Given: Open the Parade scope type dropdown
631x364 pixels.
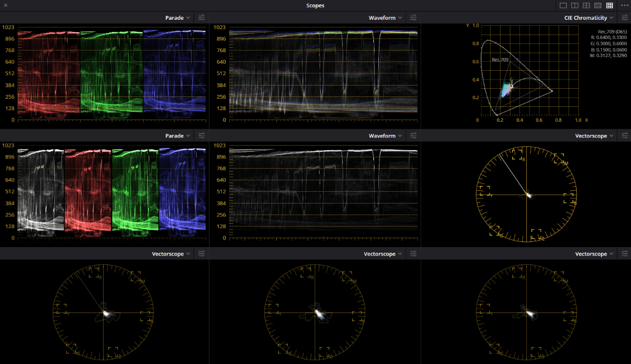Looking at the screenshot, I should pos(177,17).
